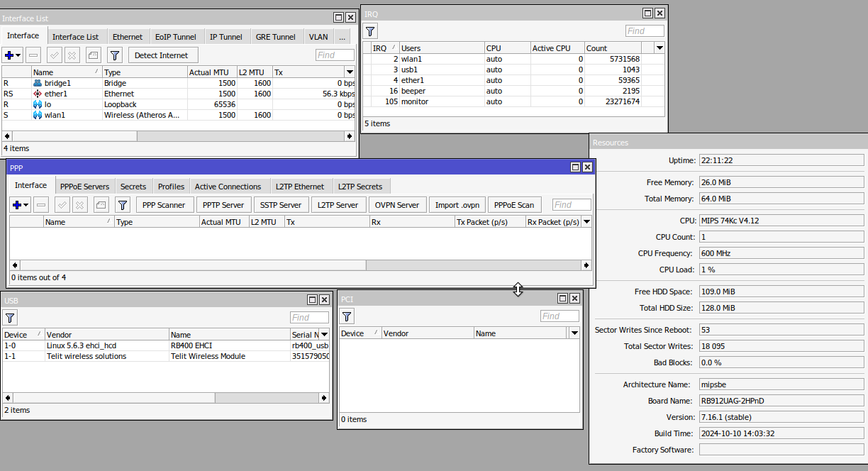Open column selector dropdown in PCI table

(574, 333)
